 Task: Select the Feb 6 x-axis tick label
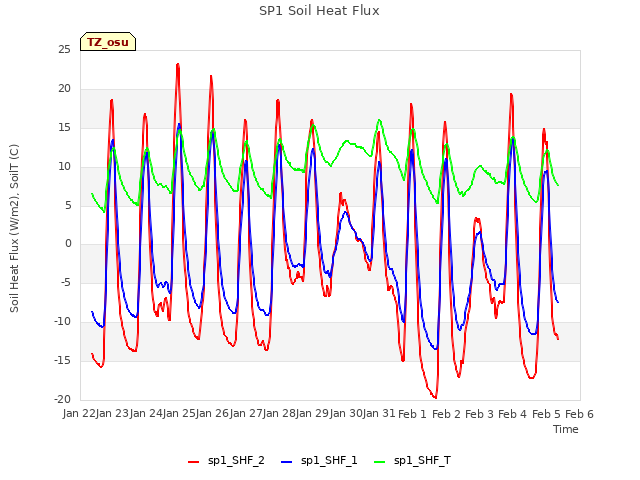pyautogui.click(x=579, y=414)
